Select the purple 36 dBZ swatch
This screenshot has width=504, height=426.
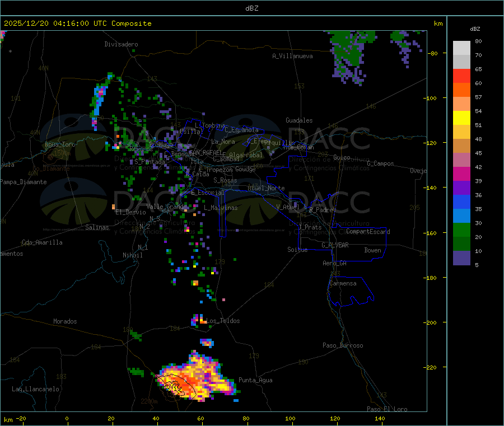[461, 188]
